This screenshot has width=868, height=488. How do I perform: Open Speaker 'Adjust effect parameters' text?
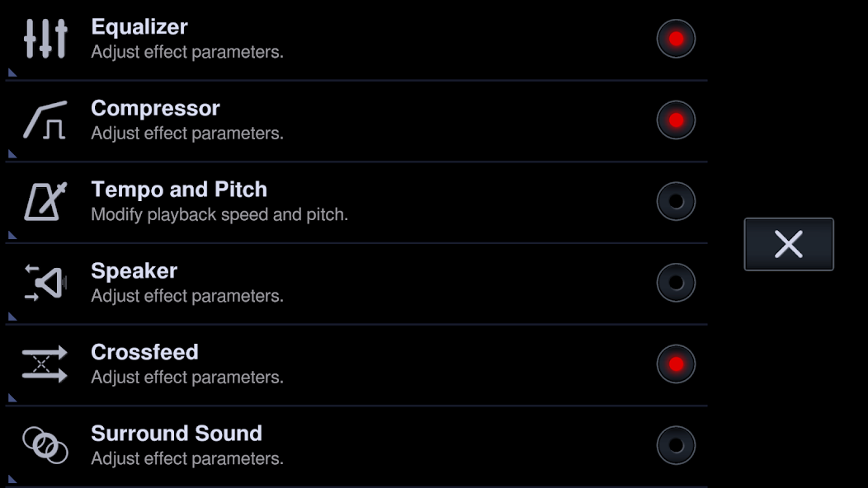click(187, 296)
